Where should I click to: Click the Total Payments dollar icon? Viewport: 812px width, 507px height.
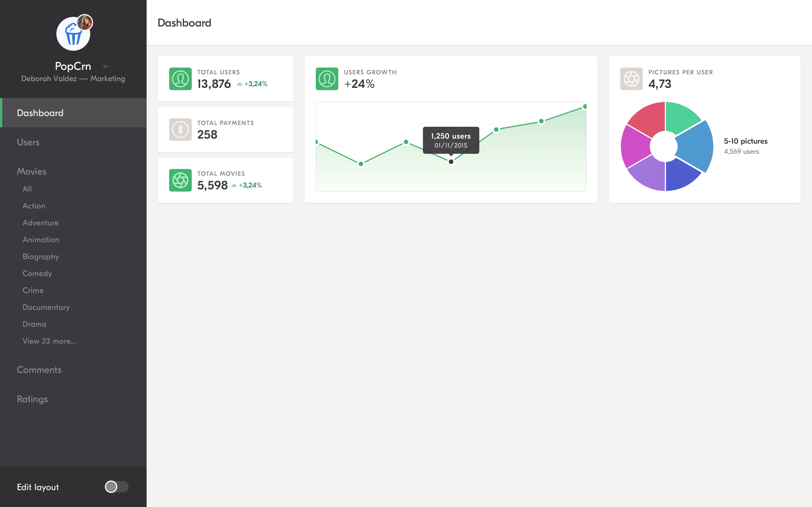[x=180, y=130]
